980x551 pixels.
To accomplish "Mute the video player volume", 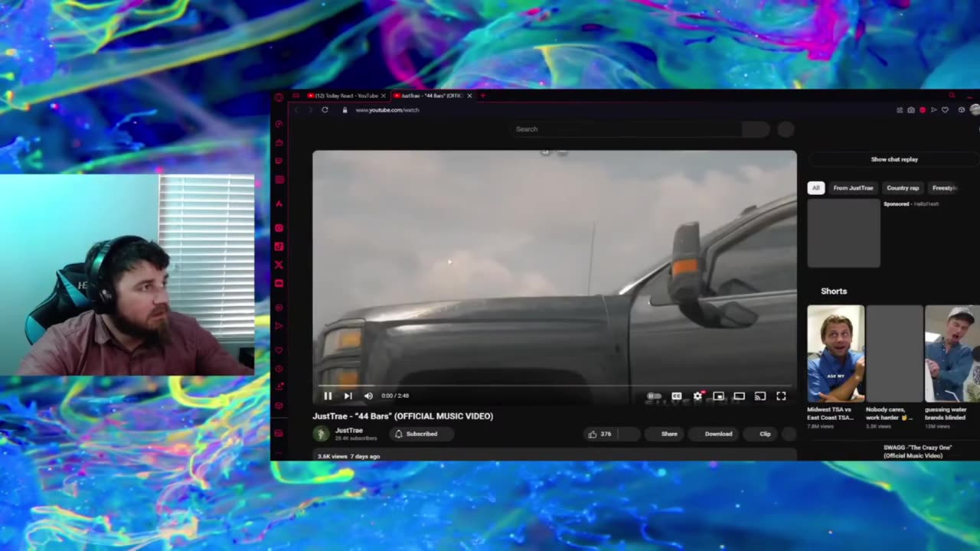I will [368, 396].
